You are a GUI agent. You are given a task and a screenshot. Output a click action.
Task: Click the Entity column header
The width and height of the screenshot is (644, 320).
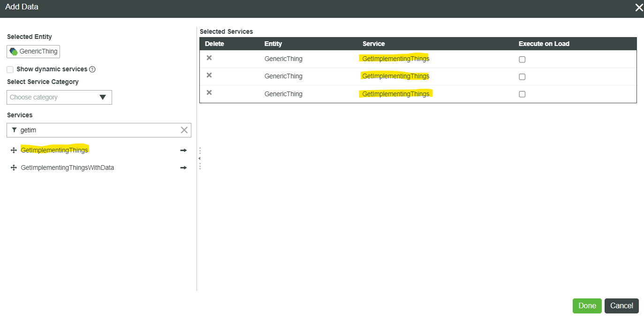pos(273,43)
